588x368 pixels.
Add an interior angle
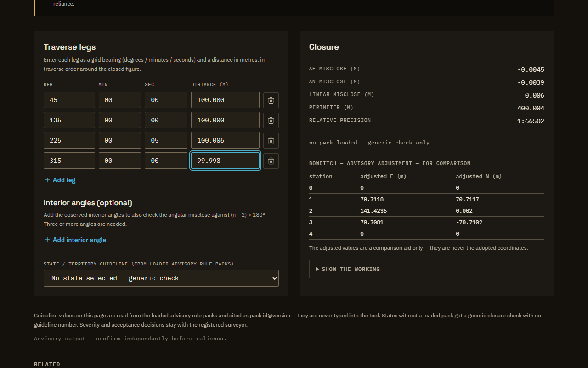(x=75, y=240)
